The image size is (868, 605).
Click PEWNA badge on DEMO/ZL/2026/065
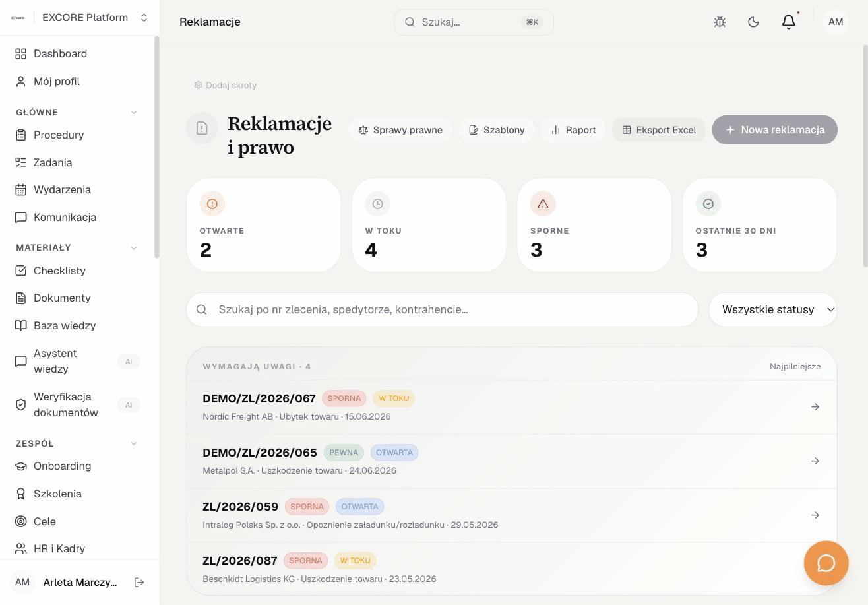[x=344, y=453]
